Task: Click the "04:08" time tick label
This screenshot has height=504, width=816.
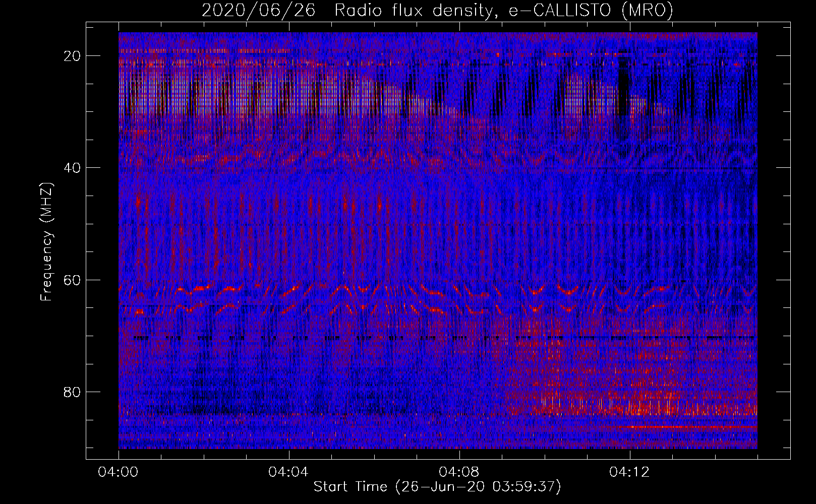Action: pyautogui.click(x=459, y=472)
